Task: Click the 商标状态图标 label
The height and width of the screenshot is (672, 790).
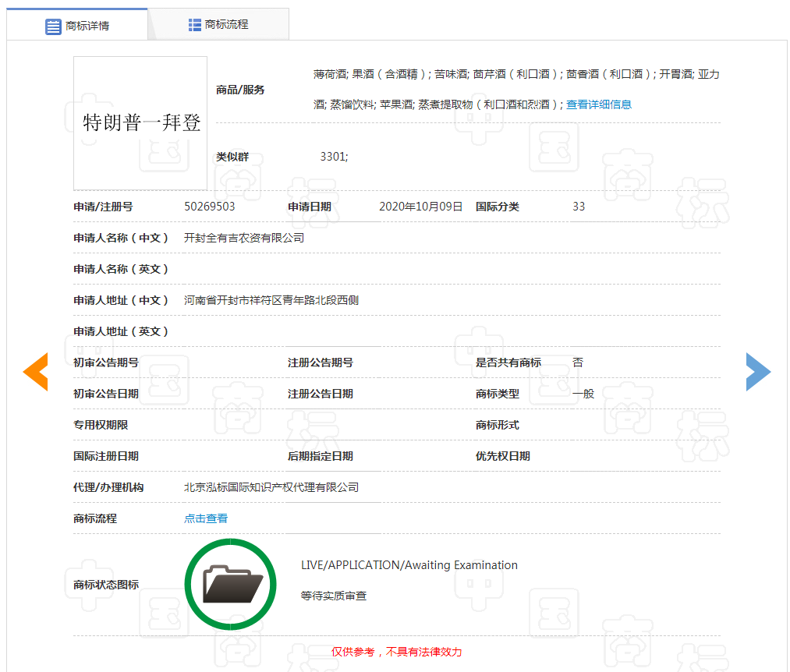Action: tap(106, 585)
